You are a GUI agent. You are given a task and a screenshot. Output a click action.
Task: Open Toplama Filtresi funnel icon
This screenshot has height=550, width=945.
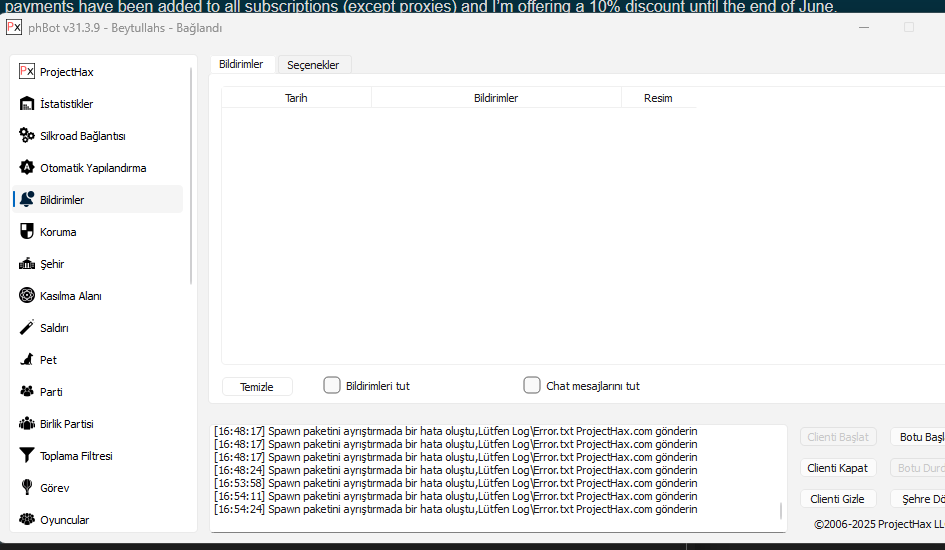click(x=27, y=456)
